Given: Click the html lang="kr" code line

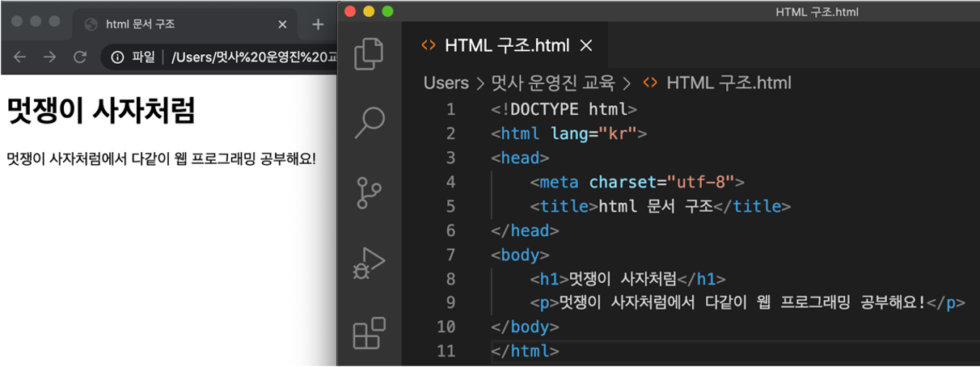Looking at the screenshot, I should pos(568,133).
